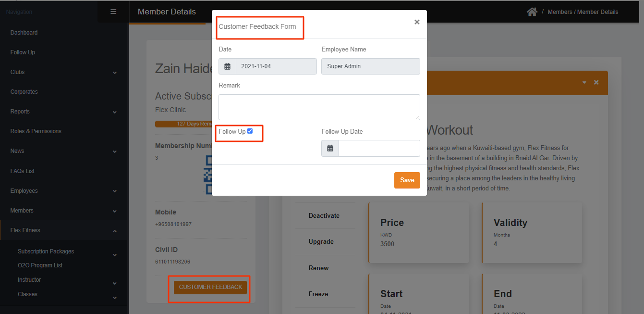The width and height of the screenshot is (644, 314).
Task: Click the CUSTOMER FEEDBACK button
Action: point(210,287)
